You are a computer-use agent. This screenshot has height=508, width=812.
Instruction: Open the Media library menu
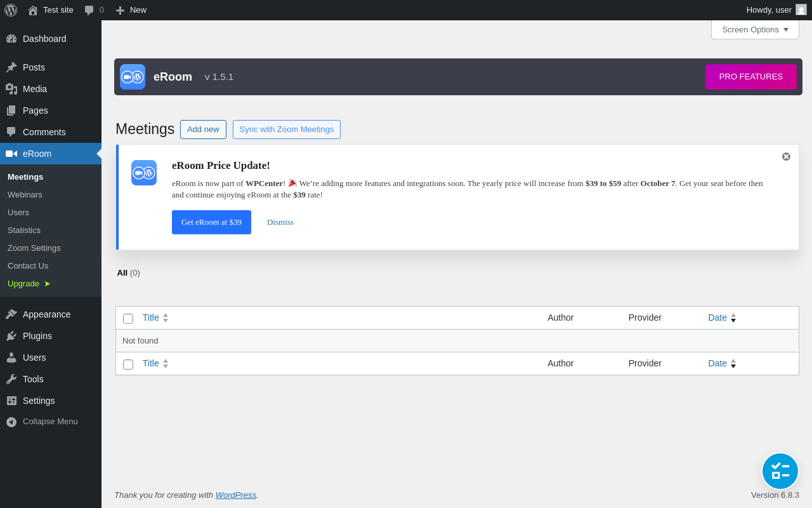(51, 89)
